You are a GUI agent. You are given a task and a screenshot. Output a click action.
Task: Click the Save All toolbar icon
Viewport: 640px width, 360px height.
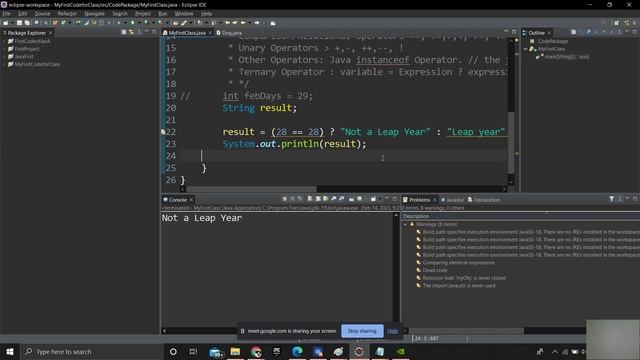[27, 23]
